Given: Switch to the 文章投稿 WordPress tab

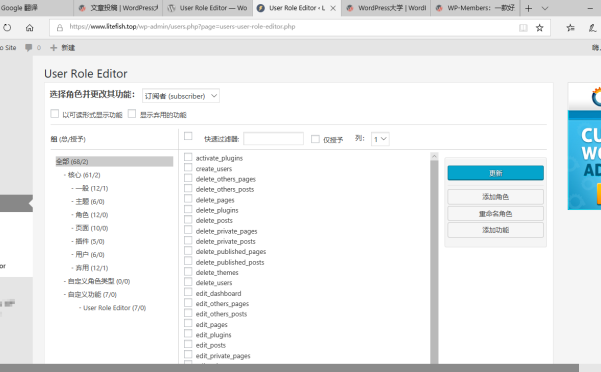Looking at the screenshot, I should (118, 8).
